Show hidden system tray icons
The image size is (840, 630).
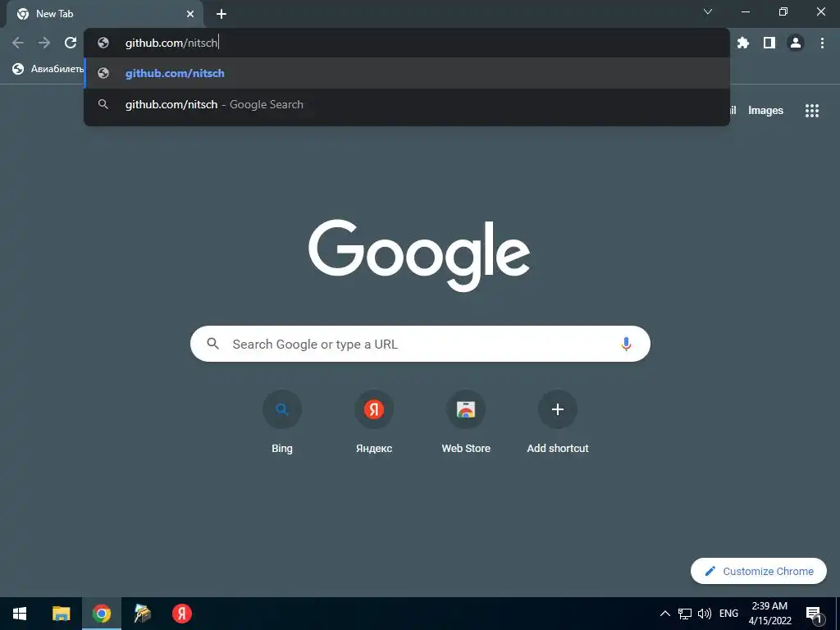(x=664, y=614)
